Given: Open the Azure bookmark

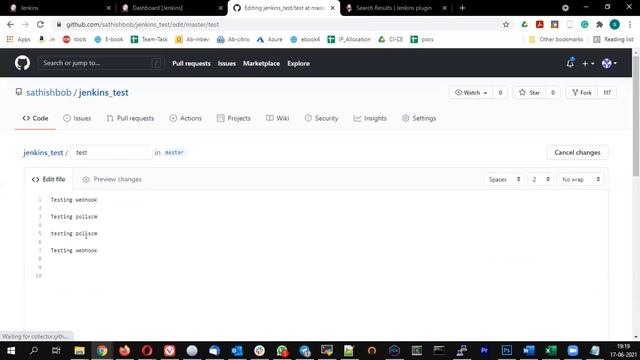Looking at the screenshot, I should pyautogui.click(x=270, y=39).
